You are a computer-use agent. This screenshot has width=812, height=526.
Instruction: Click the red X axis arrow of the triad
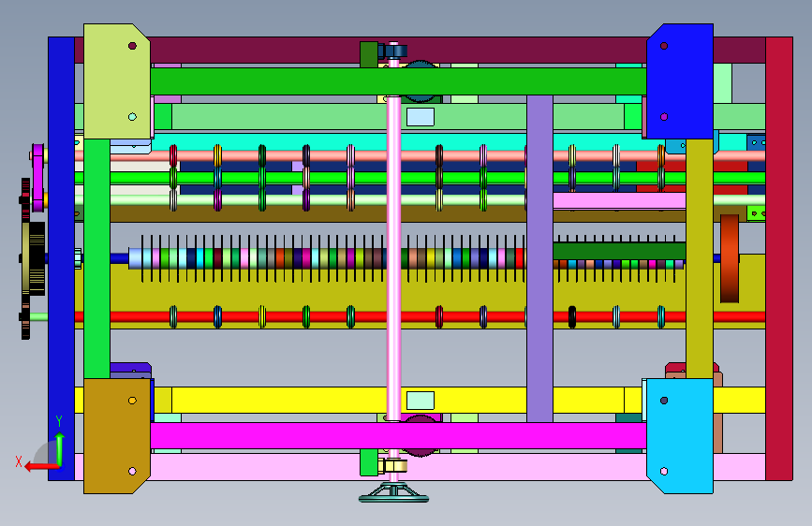[41, 466]
